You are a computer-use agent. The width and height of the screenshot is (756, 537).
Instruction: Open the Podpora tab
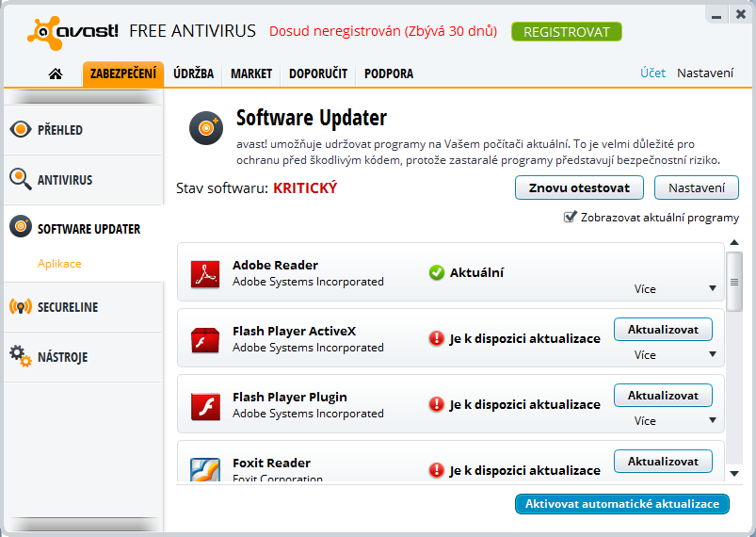pyautogui.click(x=389, y=73)
